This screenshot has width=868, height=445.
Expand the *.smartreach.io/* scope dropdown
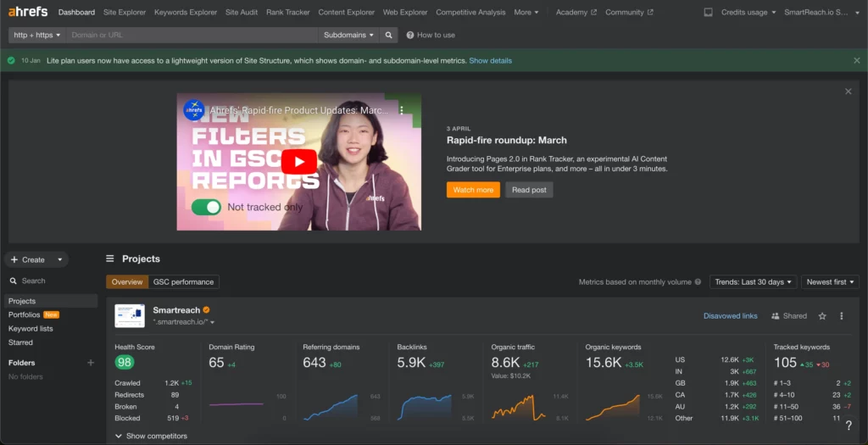coord(184,321)
